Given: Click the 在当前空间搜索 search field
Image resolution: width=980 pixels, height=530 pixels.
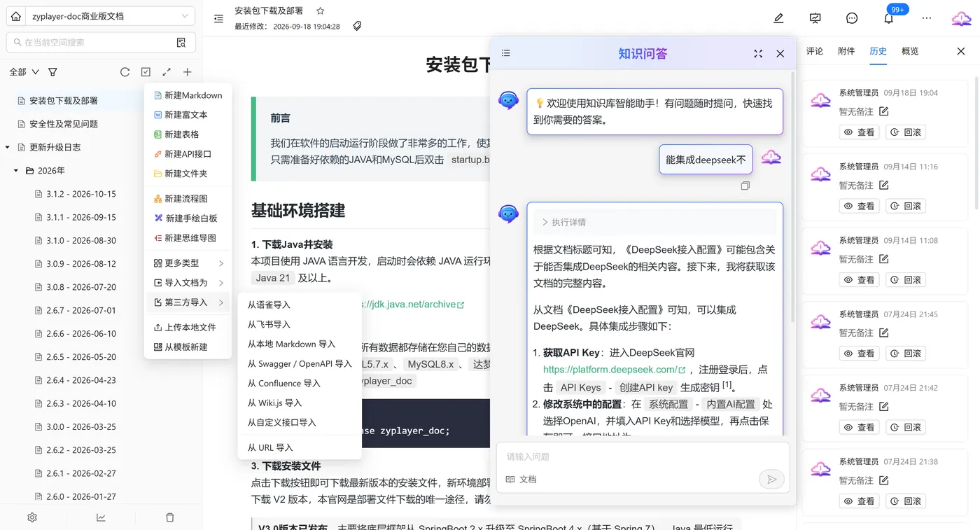Looking at the screenshot, I should [x=101, y=43].
